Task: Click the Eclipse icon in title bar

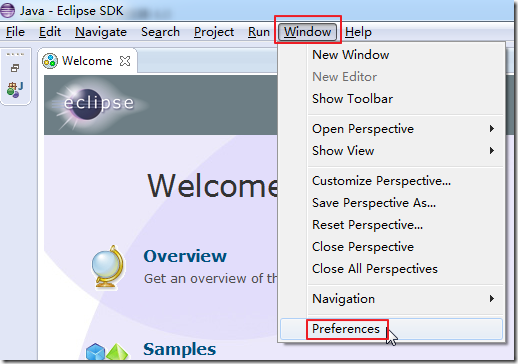Action: pyautogui.click(x=7, y=10)
